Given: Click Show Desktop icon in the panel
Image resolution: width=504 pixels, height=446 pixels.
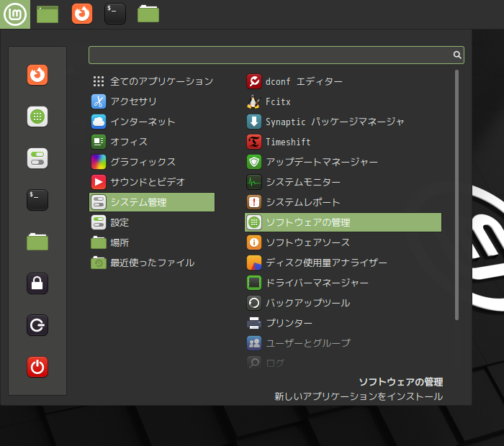Looking at the screenshot, I should [x=48, y=14].
